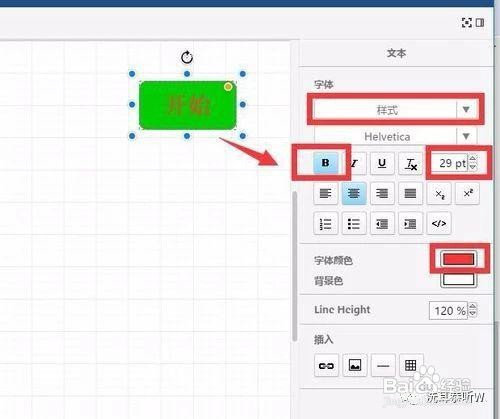Apply superscript formatting
The width and height of the screenshot is (500, 419).
[467, 193]
